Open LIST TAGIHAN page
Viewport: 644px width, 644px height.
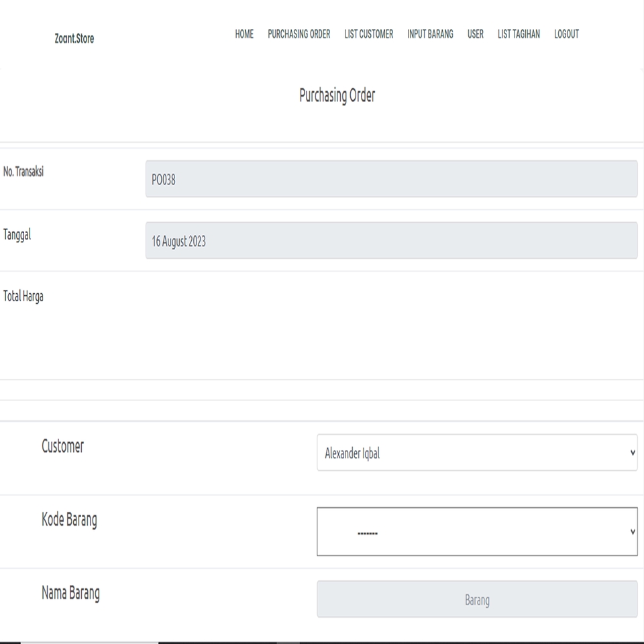pos(519,34)
